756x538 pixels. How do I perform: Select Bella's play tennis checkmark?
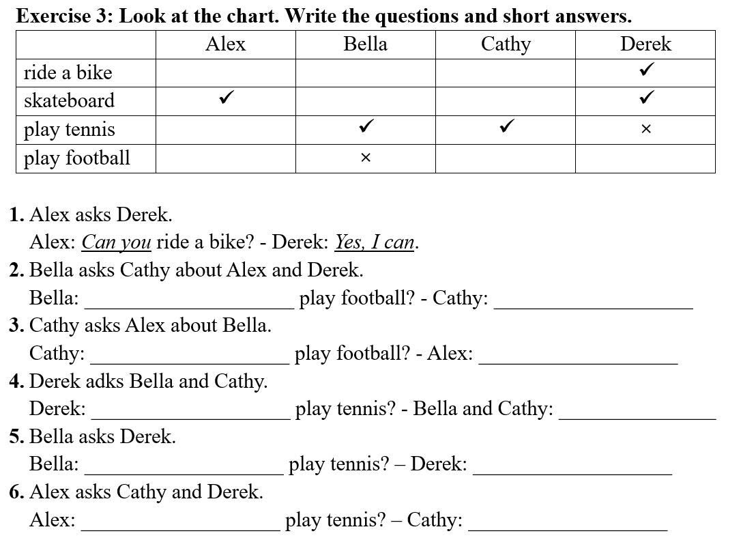(366, 126)
